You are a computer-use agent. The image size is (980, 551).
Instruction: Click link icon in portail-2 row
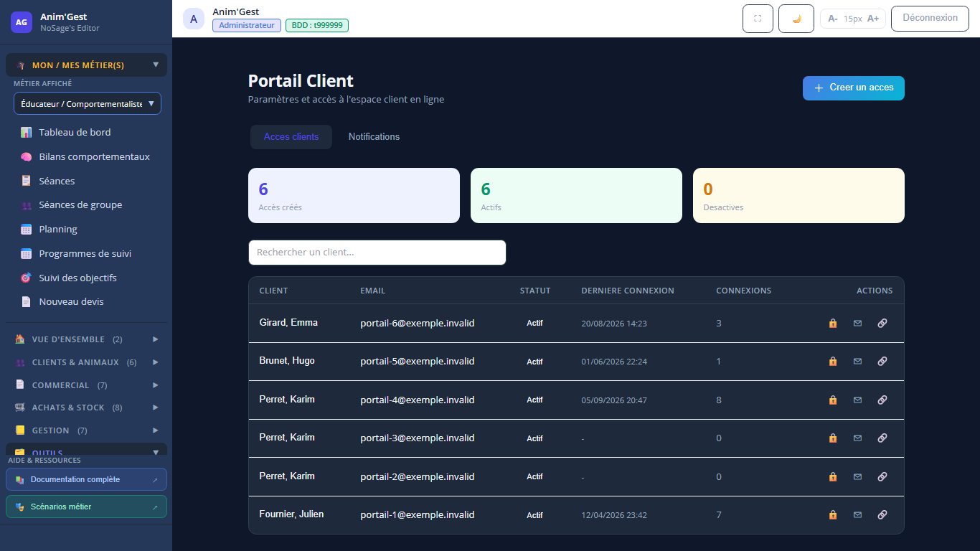(x=882, y=477)
